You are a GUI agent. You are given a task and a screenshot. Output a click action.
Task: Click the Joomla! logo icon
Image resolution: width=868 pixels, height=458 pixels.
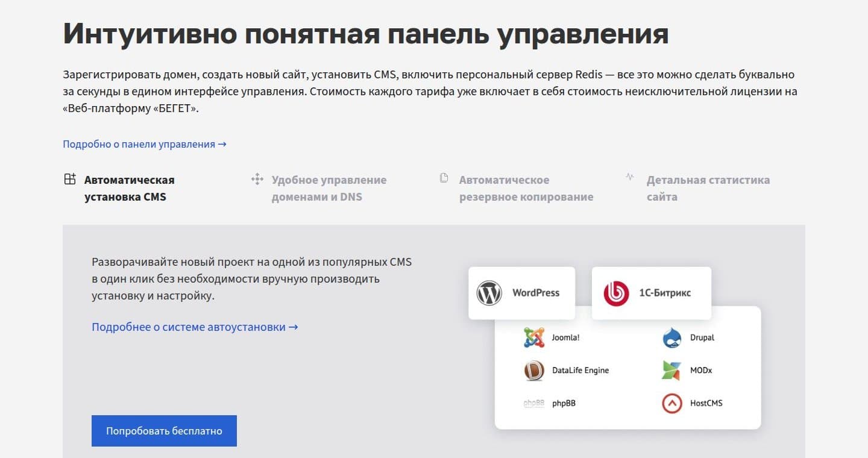tap(534, 337)
